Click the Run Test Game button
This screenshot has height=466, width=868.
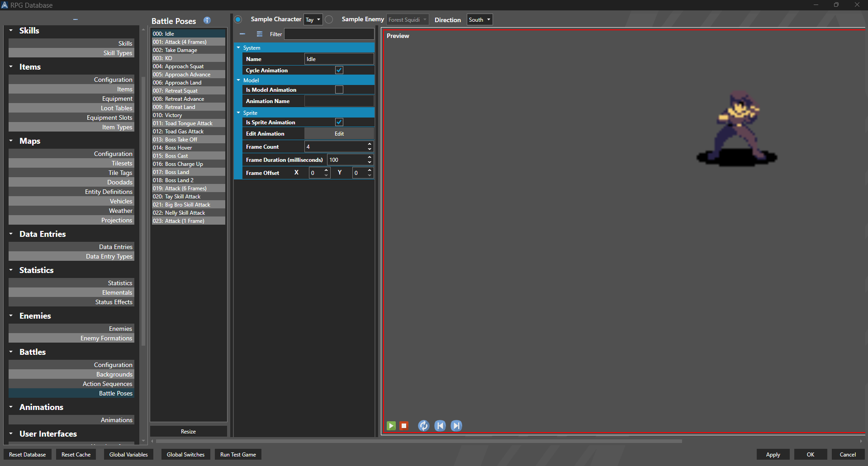238,455
